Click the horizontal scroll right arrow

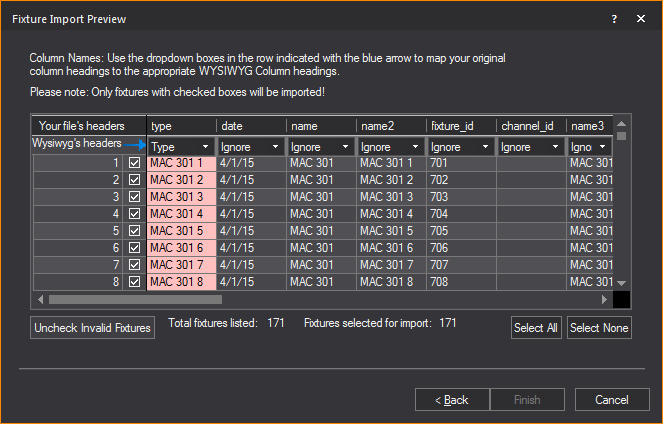click(604, 299)
